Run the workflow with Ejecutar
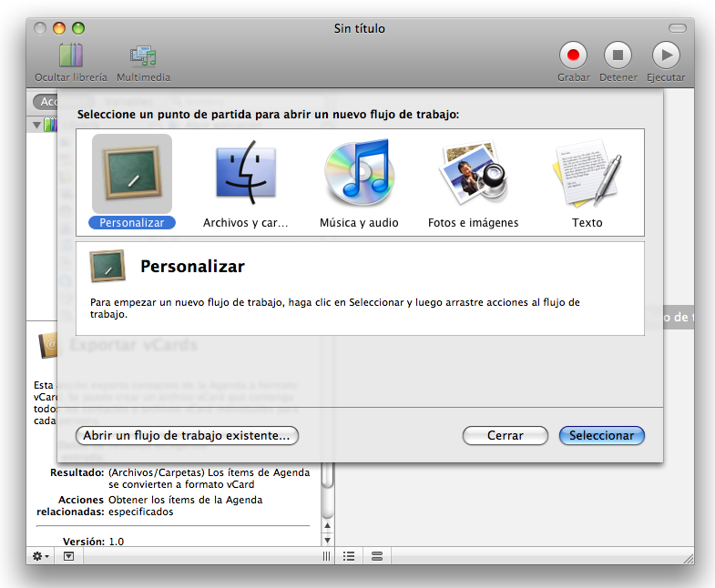The width and height of the screenshot is (715, 588). [666, 56]
